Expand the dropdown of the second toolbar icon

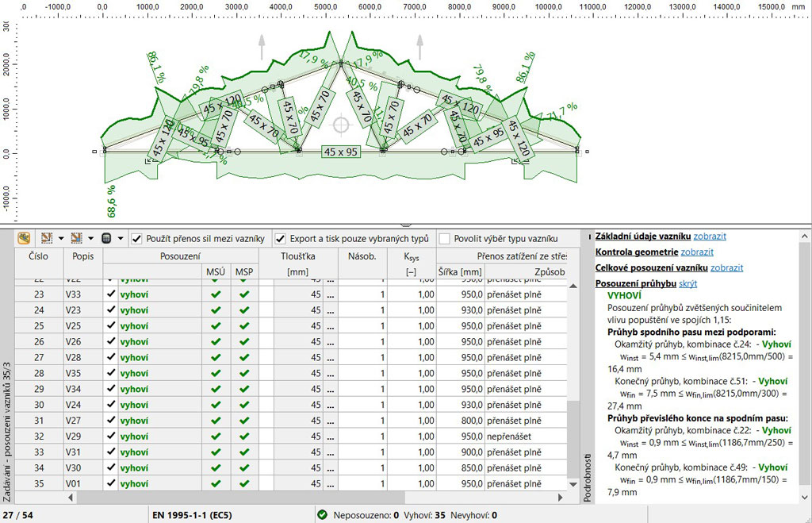(61, 238)
